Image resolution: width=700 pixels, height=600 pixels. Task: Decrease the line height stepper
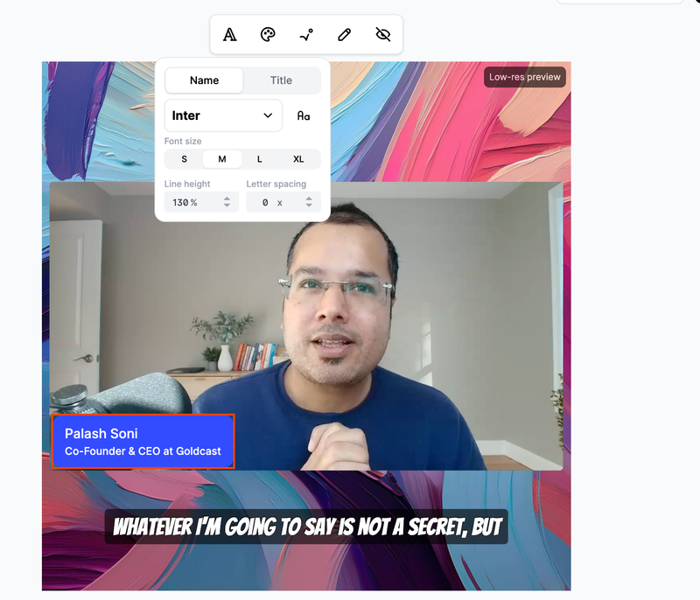coord(227,206)
